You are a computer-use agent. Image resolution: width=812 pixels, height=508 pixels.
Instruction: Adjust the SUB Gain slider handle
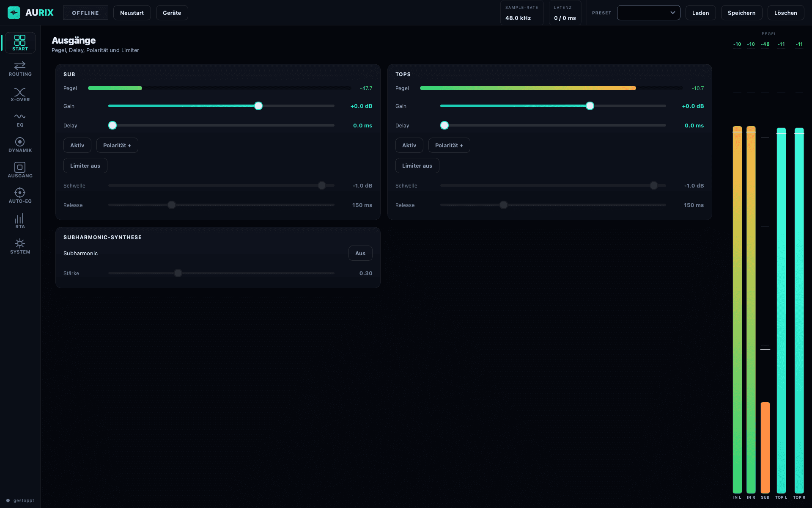tap(258, 106)
